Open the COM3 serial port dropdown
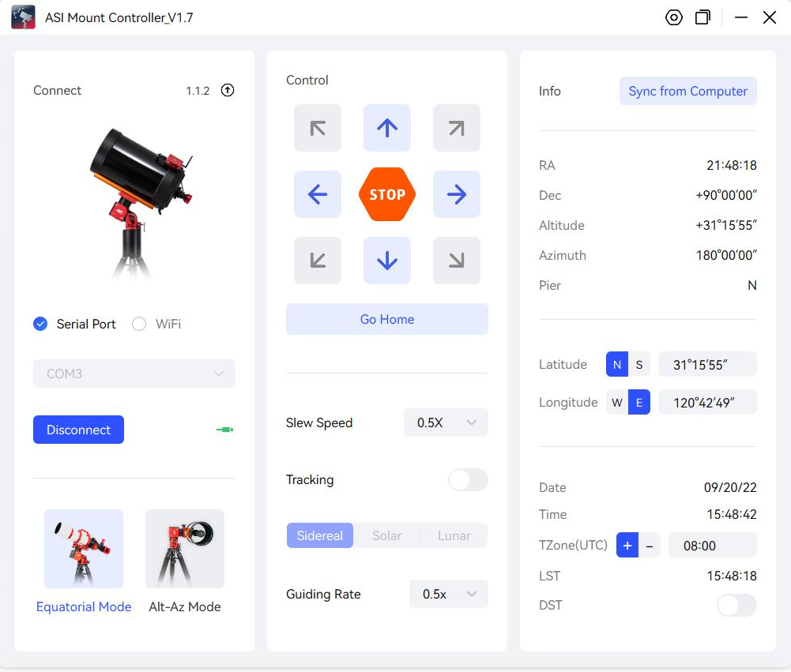Image resolution: width=791 pixels, height=672 pixels. (134, 374)
